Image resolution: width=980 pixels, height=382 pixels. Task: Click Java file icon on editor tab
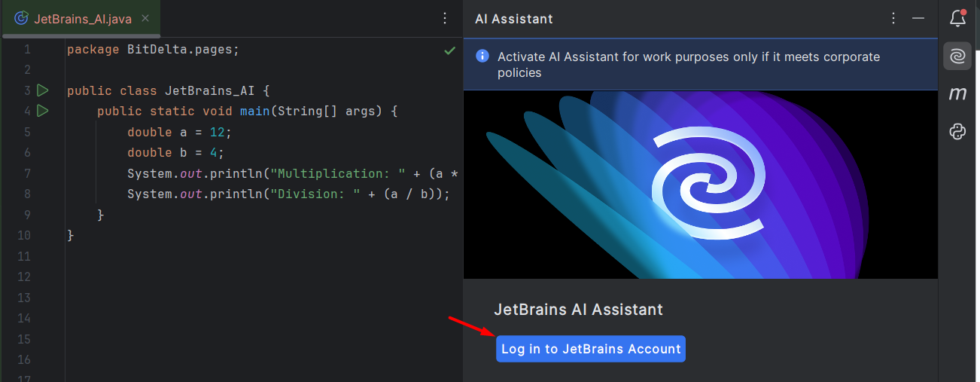tap(22, 18)
